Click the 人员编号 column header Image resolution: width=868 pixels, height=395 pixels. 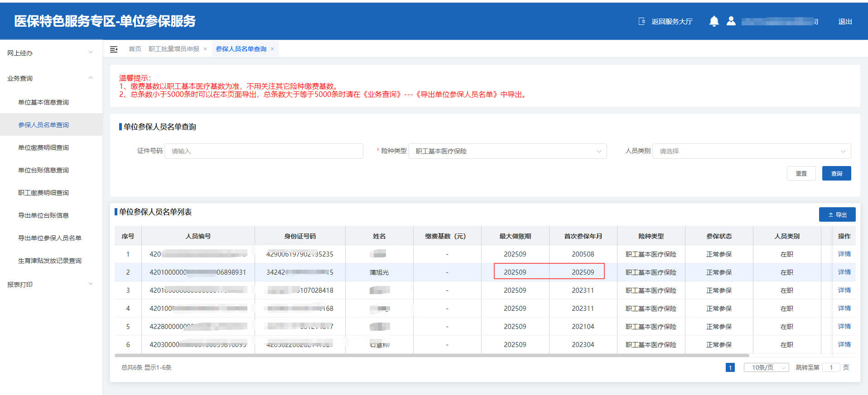pyautogui.click(x=198, y=236)
